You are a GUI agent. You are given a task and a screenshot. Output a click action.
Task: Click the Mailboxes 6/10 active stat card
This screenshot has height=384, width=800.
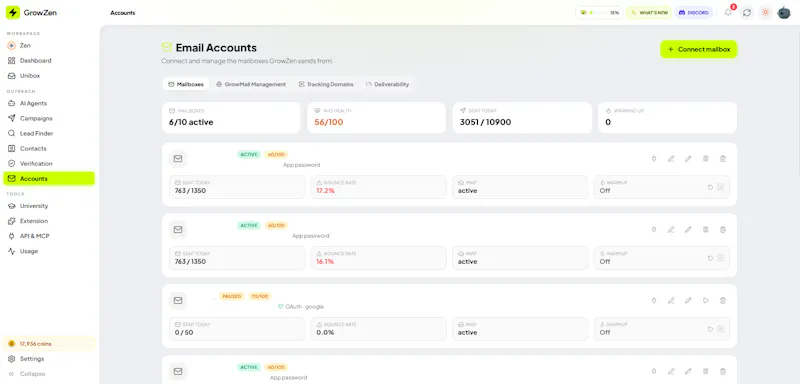point(231,118)
